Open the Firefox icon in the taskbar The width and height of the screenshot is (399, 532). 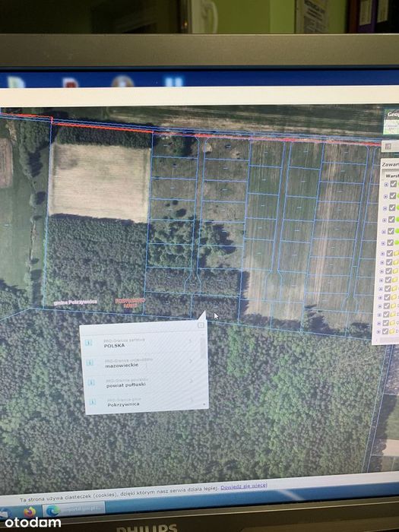click(x=29, y=512)
